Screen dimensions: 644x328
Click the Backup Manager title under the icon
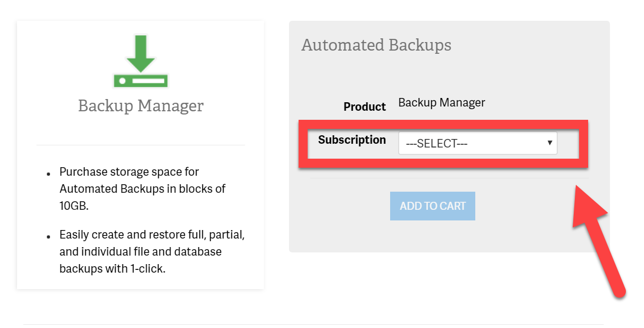coord(141,105)
